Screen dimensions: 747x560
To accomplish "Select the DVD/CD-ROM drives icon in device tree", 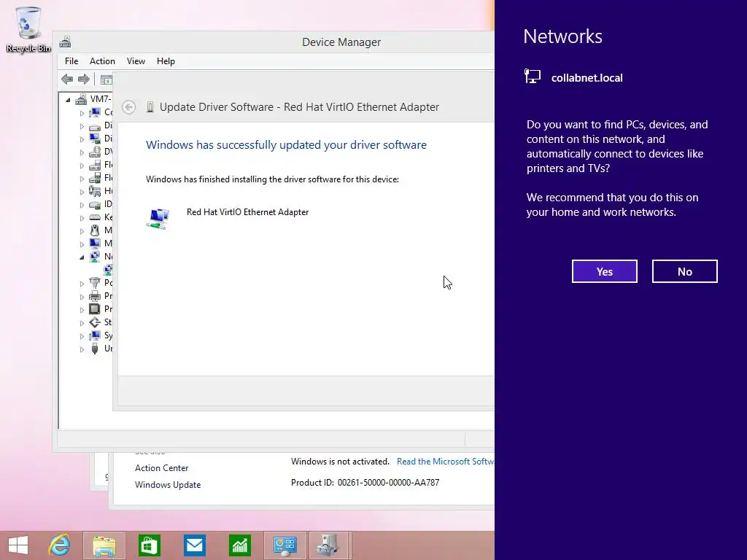I will pyautogui.click(x=95, y=152).
